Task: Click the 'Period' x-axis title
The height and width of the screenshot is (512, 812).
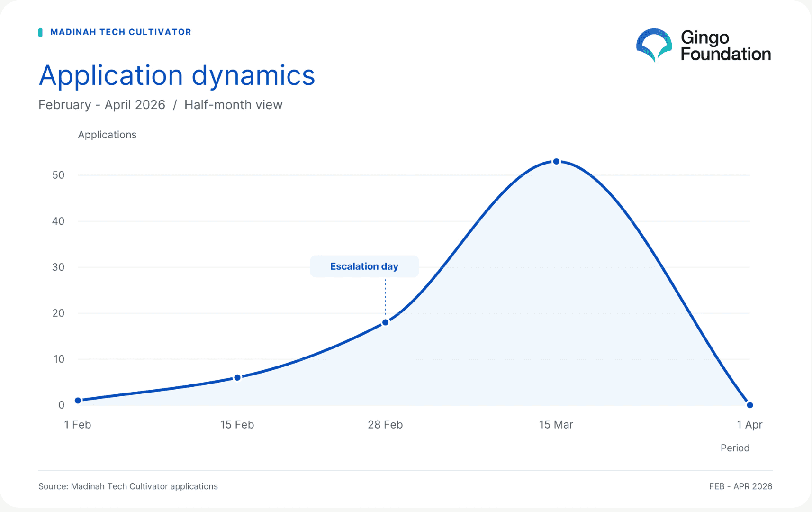Action: click(x=735, y=448)
